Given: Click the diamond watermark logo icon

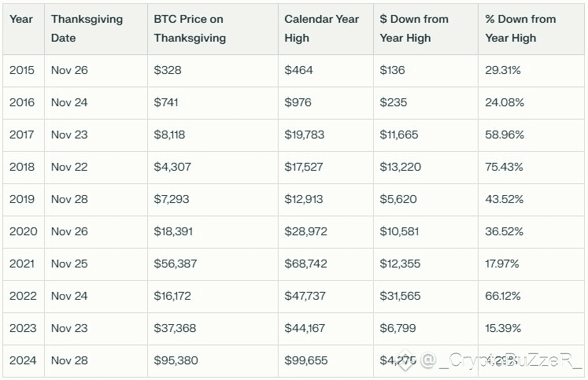Looking at the screenshot, I should [405, 360].
